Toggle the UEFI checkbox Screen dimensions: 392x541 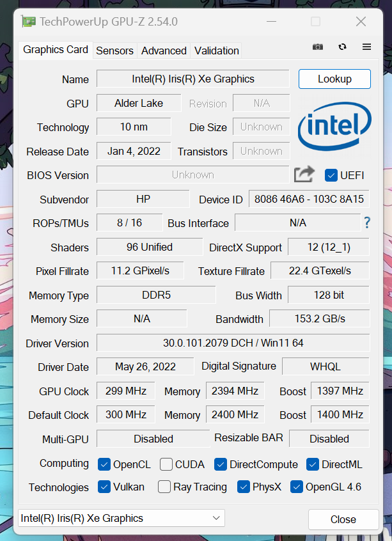pyautogui.click(x=331, y=175)
